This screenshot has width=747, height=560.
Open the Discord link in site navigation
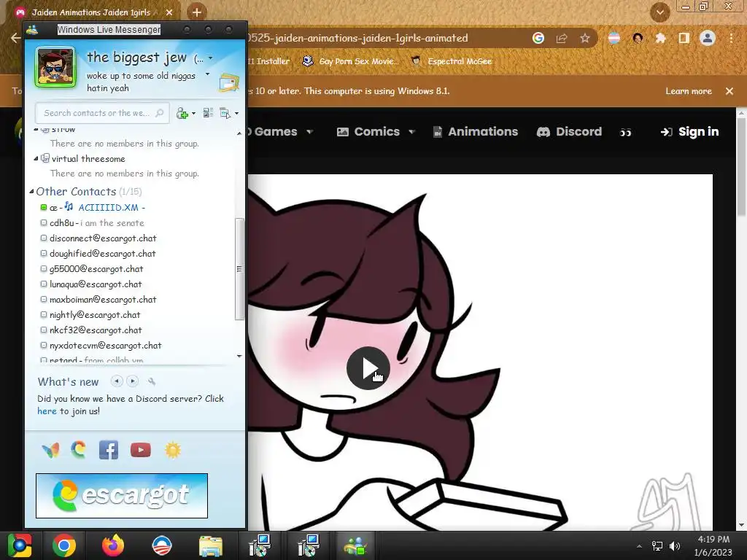pyautogui.click(x=569, y=132)
